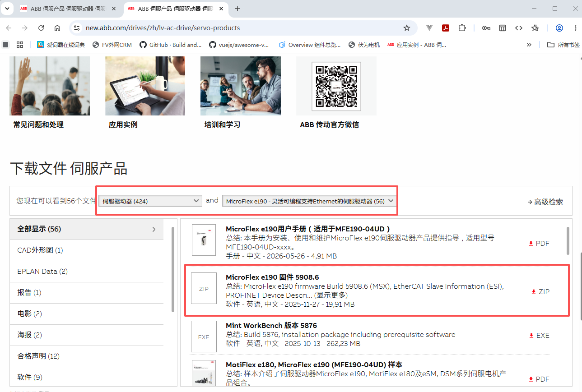Viewport: 582px width, 392px height.
Task: Click the code brackets toolbar icon
Action: click(519, 28)
